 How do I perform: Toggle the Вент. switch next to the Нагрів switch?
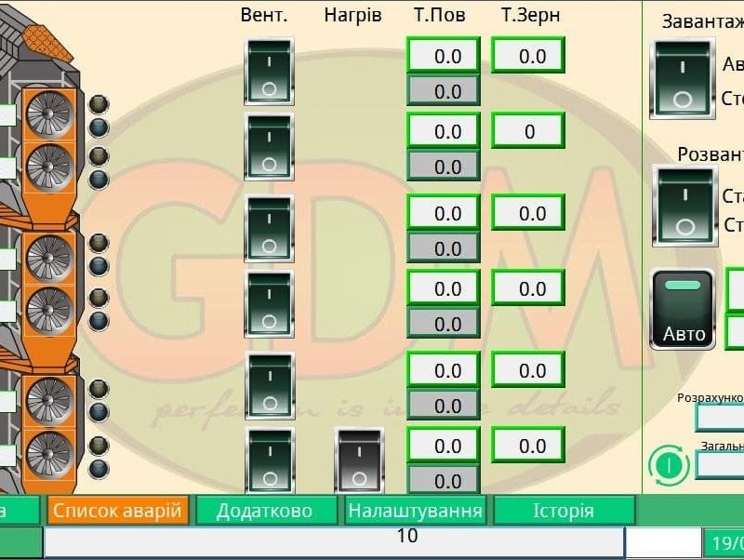270,460
